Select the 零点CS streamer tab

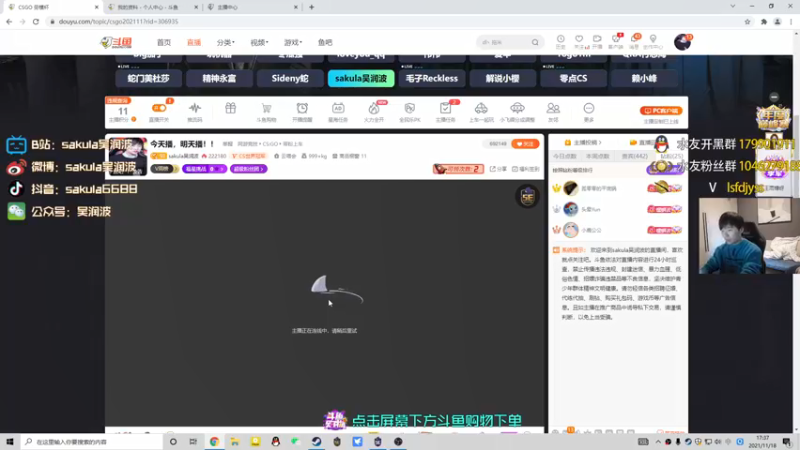tap(573, 79)
